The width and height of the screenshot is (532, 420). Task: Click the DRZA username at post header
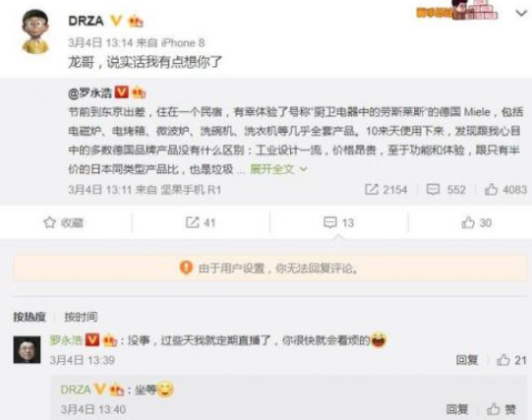(x=86, y=21)
